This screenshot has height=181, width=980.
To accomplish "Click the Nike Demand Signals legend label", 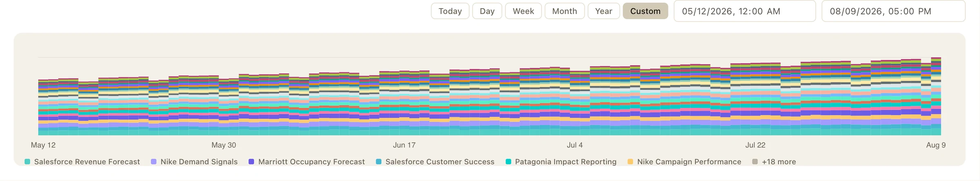I will coord(199,162).
